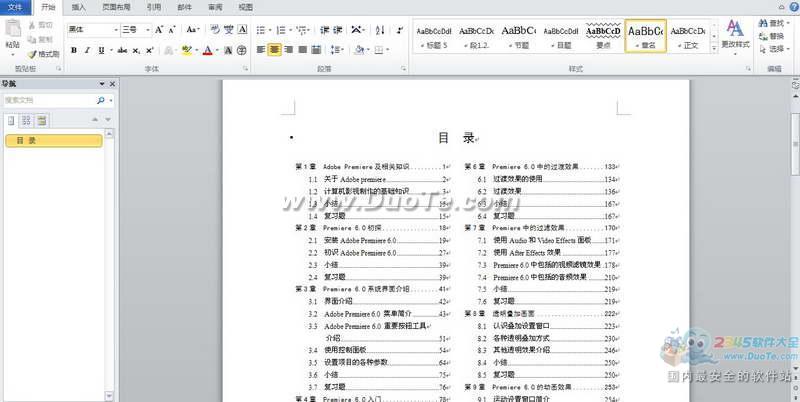Decrease paragraph indent
The height and width of the screenshot is (402, 800).
(x=324, y=30)
